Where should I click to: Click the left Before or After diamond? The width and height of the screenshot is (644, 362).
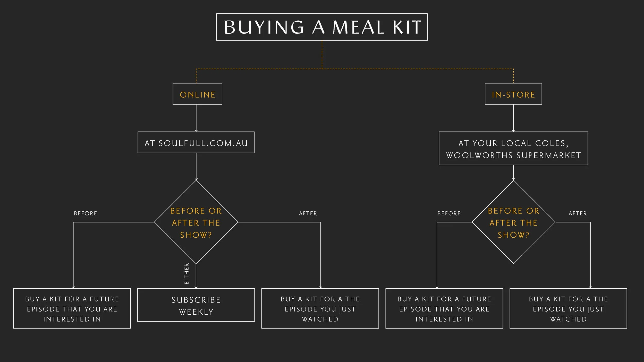tap(196, 222)
